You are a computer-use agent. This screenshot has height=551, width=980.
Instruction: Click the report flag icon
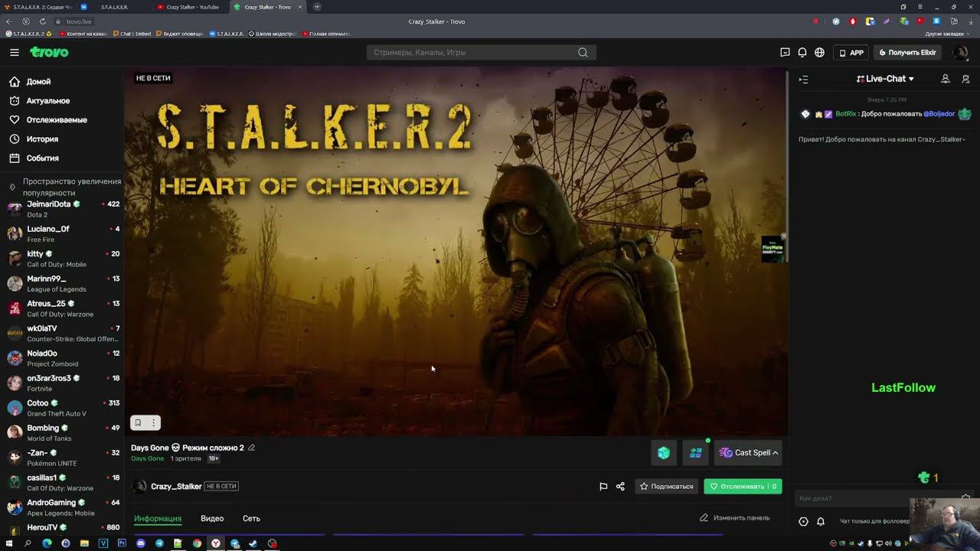click(x=603, y=486)
